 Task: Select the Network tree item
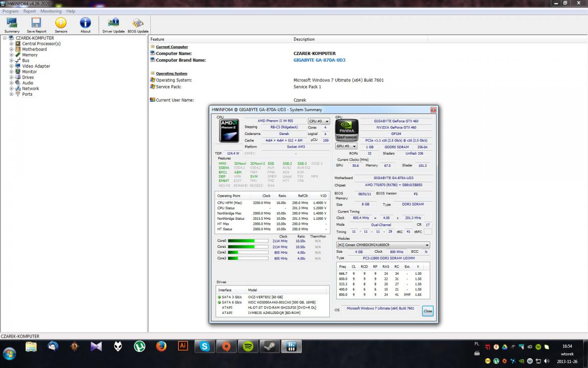[x=30, y=88]
